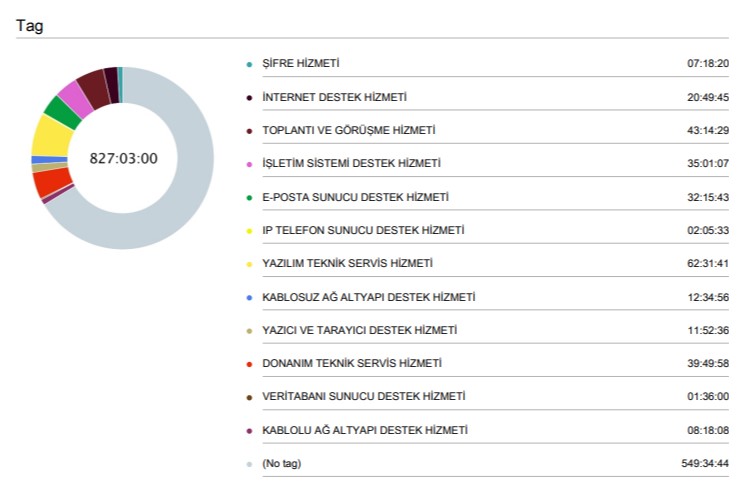Screen dimensions: 750x500
Task: Choose VERİTABANI SUNUCU DESTEK HİZMETİ row
Action: click(x=487, y=396)
